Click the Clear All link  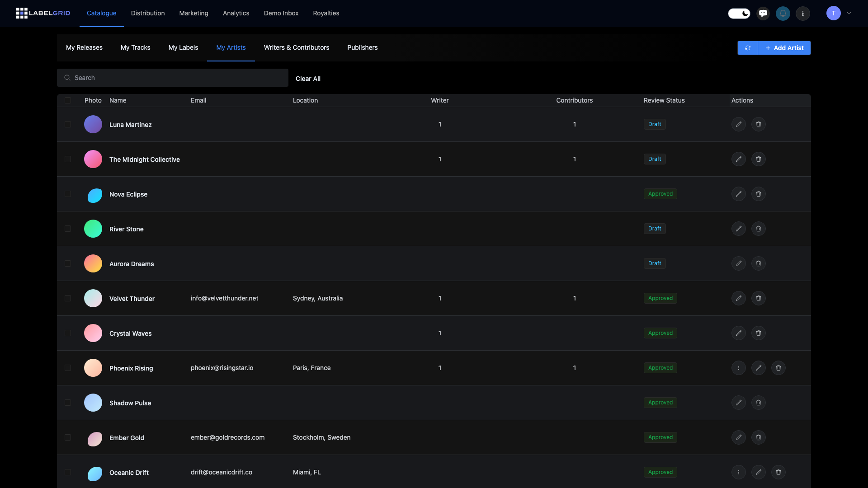pos(308,78)
